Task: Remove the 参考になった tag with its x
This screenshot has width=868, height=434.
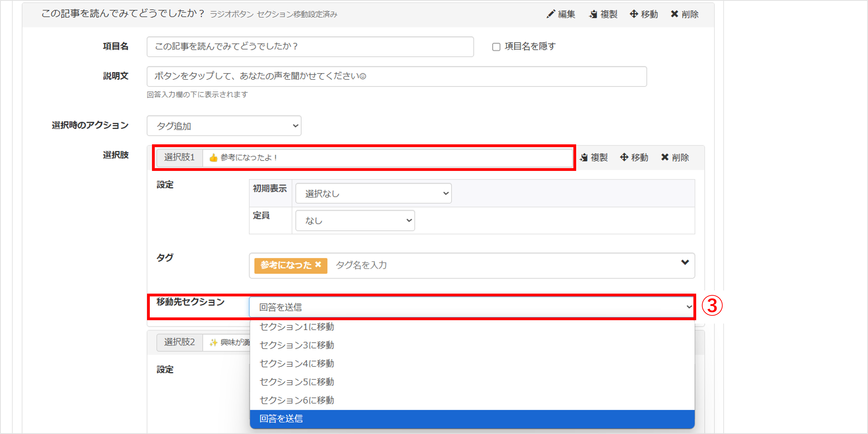Action: tap(318, 265)
